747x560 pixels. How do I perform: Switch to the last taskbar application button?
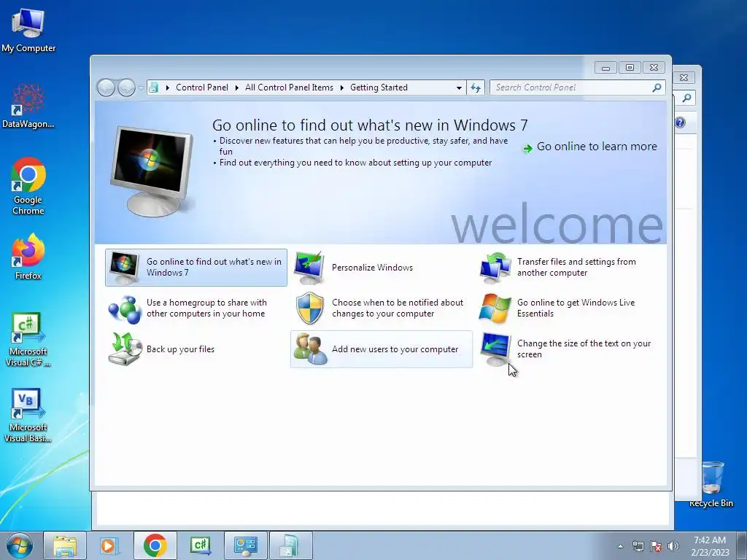pyautogui.click(x=291, y=545)
